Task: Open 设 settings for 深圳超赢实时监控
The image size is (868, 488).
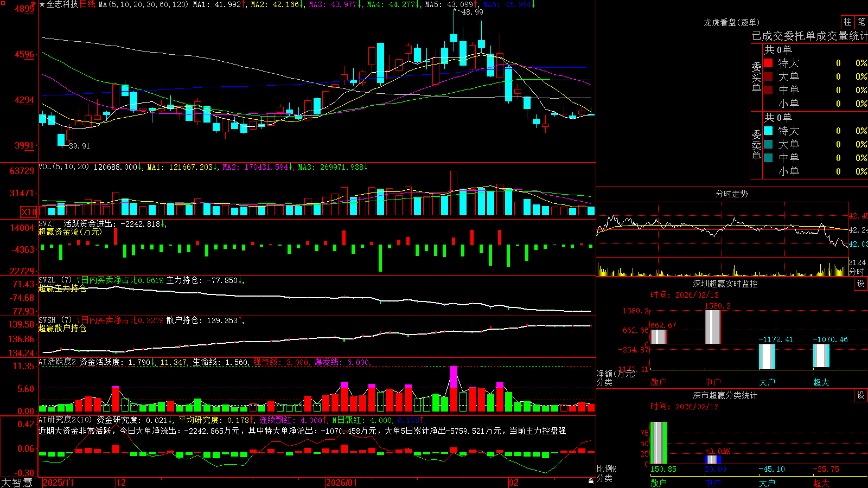Action: coord(861,284)
